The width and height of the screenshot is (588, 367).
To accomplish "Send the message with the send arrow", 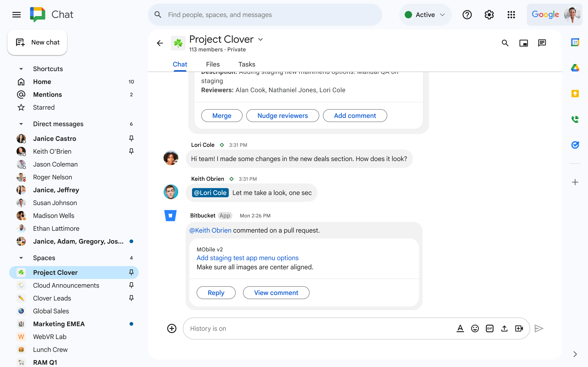I will pos(539,328).
